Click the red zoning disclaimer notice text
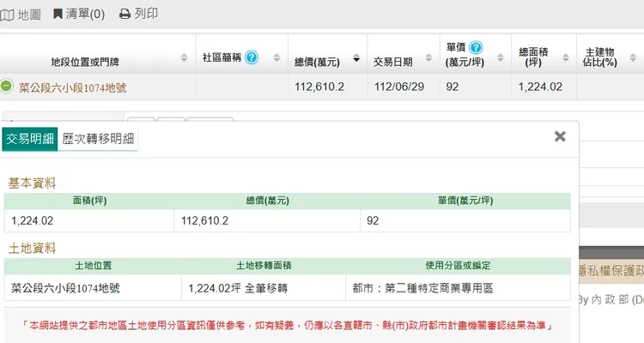 [x=288, y=326]
